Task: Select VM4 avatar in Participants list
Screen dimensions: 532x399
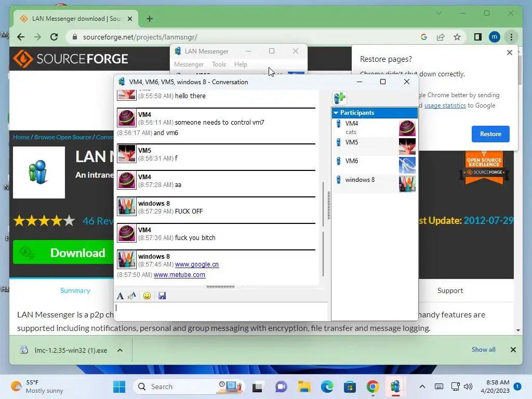Action: 407,128
